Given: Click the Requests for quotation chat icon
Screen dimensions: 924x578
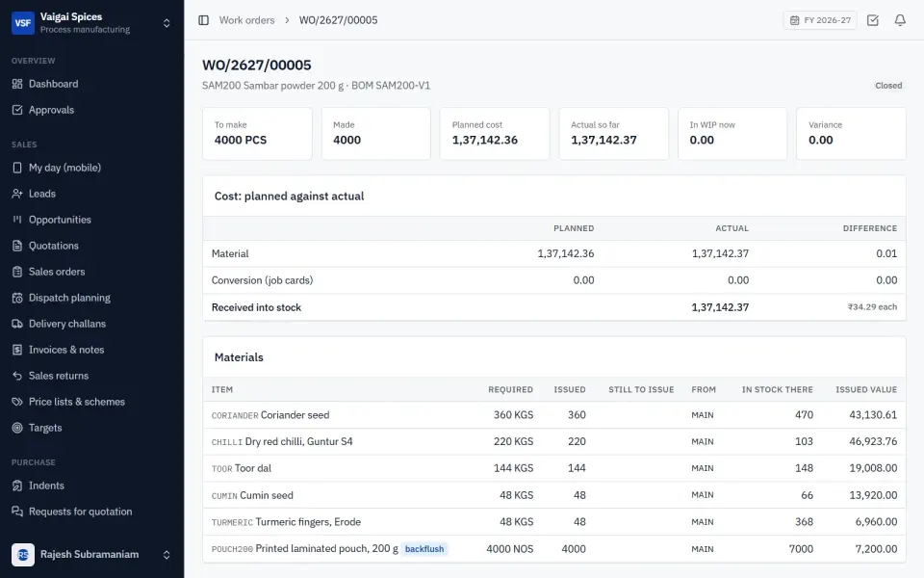Looking at the screenshot, I should pyautogui.click(x=17, y=512).
